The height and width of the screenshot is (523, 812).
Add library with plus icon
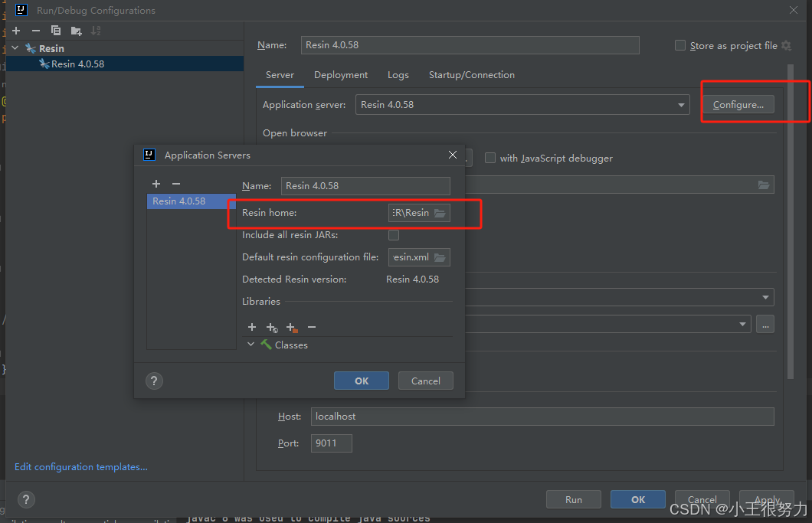(252, 327)
